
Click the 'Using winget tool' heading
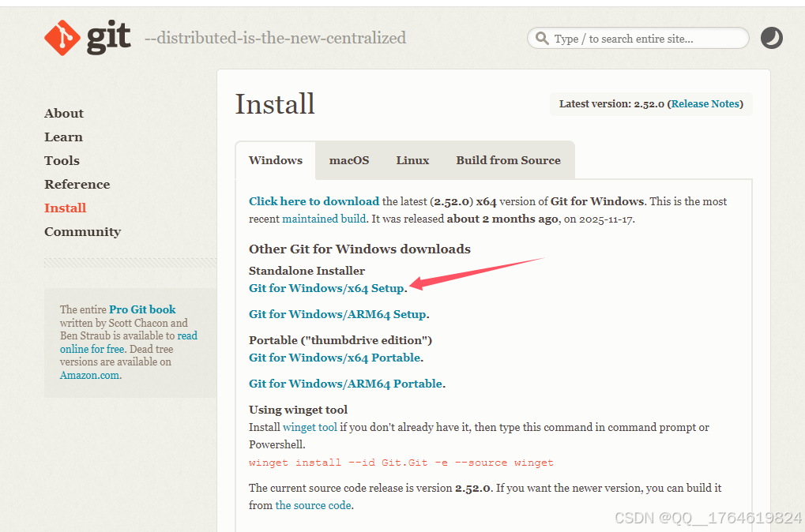tap(299, 410)
